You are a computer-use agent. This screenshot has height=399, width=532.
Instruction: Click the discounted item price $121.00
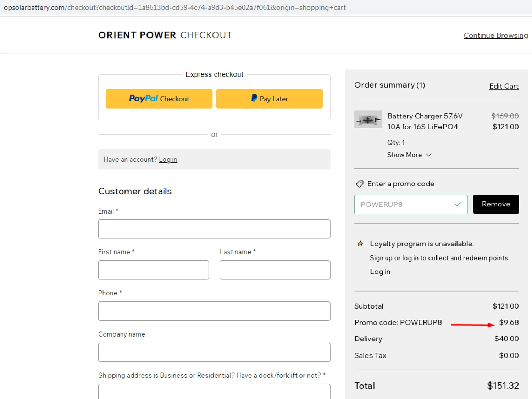pos(505,127)
